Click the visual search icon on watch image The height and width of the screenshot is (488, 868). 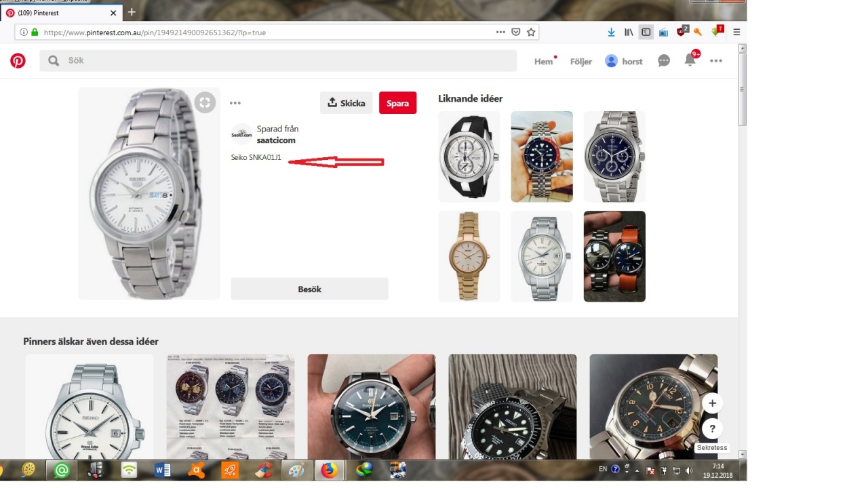(x=205, y=102)
